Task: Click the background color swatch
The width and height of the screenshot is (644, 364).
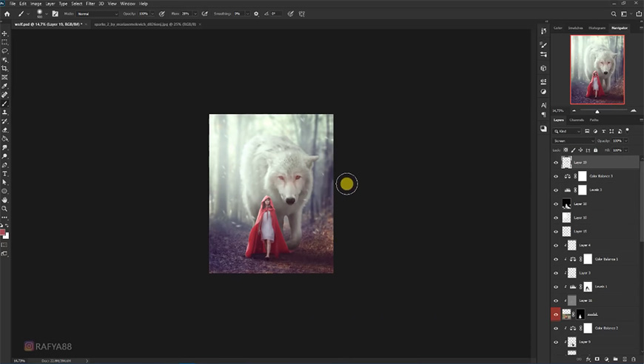Action: pos(6,236)
